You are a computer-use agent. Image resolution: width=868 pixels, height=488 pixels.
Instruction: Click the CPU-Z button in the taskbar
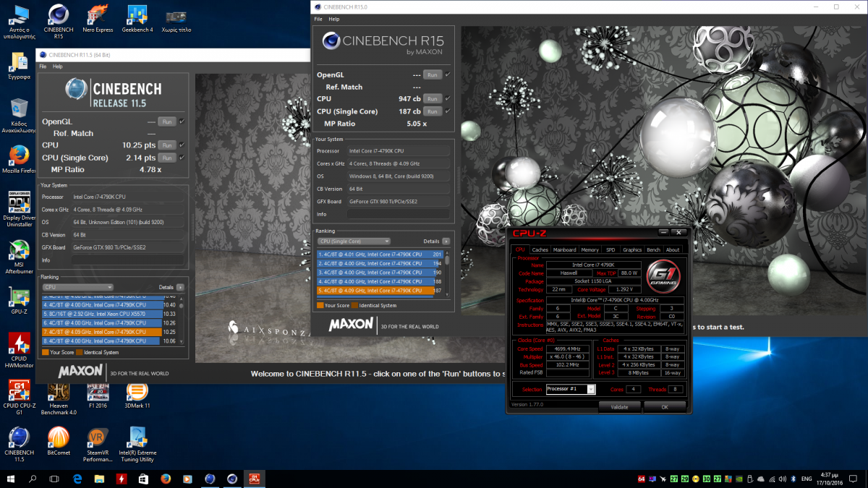pyautogui.click(x=254, y=478)
